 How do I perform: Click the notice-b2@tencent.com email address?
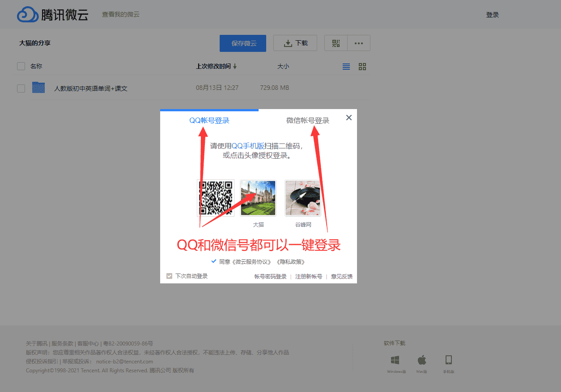124,362
